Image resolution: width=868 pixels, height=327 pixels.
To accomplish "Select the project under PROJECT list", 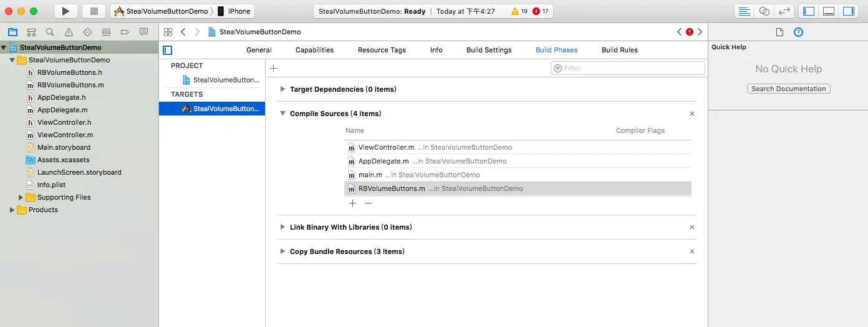I will pos(212,80).
